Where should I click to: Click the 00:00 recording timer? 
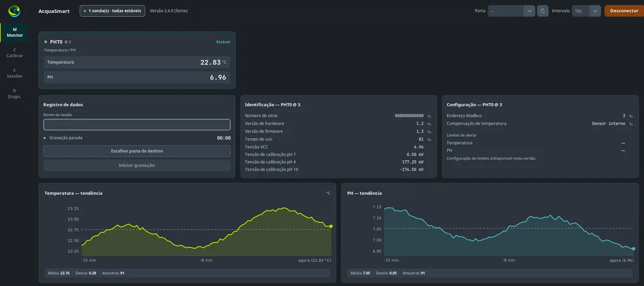tap(224, 138)
